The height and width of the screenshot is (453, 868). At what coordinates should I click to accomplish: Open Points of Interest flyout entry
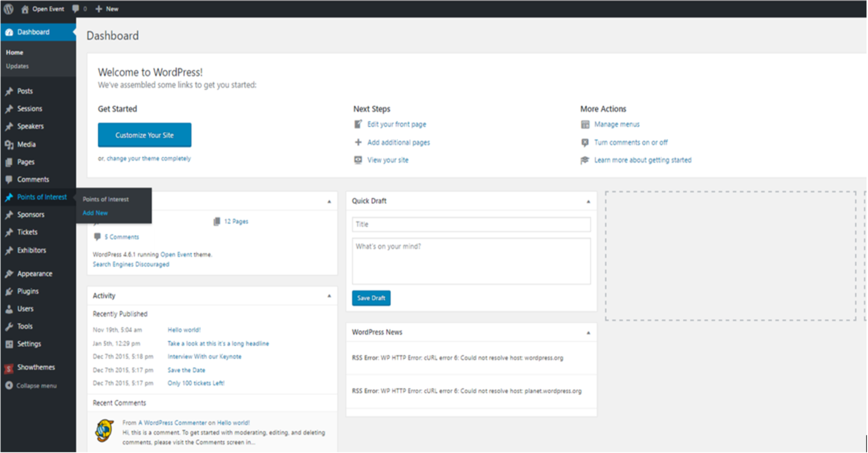pos(105,200)
